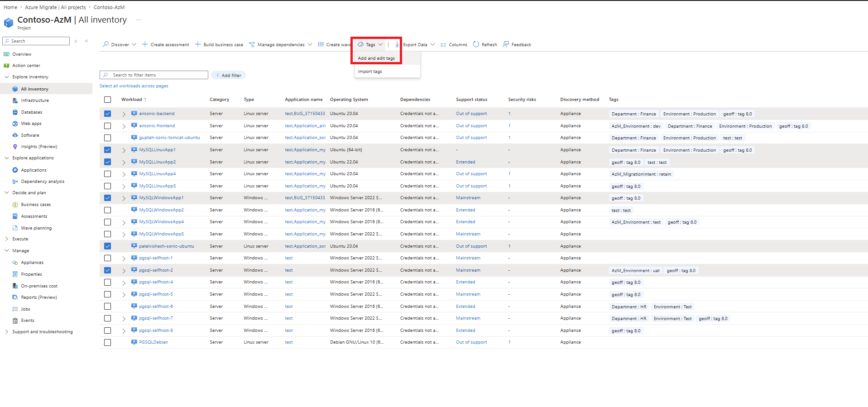Open the Discover dropdown
Screen dimensions: 868x407
pyautogui.click(x=120, y=44)
